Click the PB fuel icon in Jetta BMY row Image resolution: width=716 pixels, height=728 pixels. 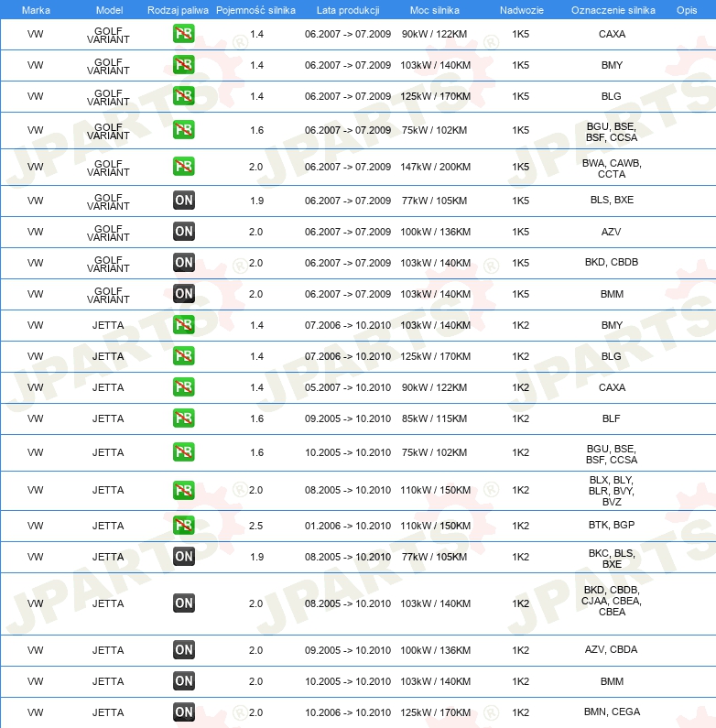click(183, 325)
